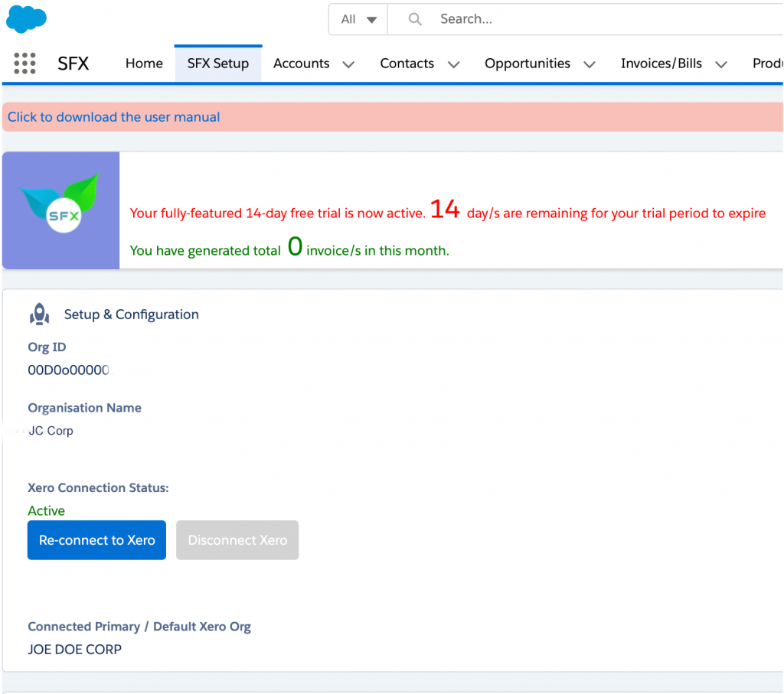Expand the Invoices/Bills tab chevron
This screenshot has height=694, width=784.
(x=721, y=64)
